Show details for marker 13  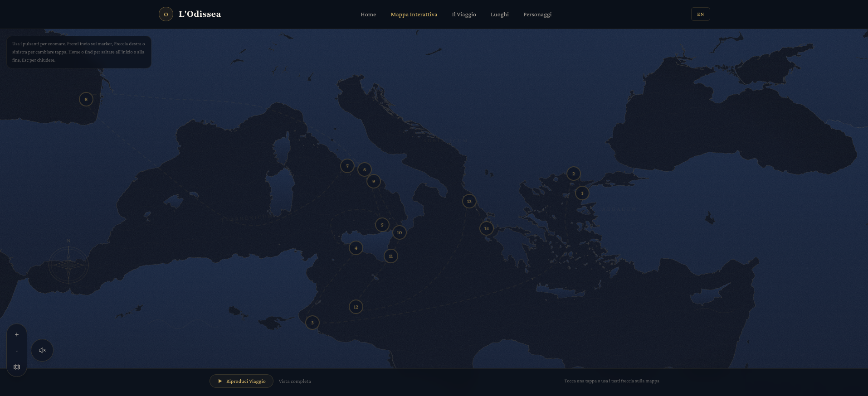469,201
